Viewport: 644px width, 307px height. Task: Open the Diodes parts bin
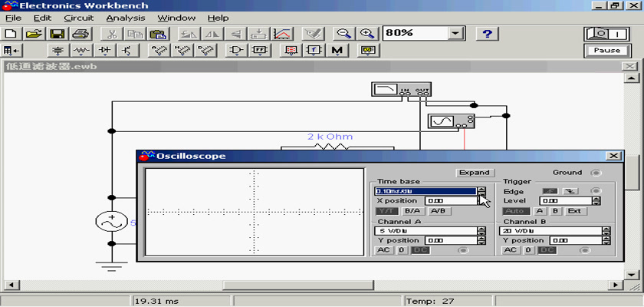(x=105, y=51)
